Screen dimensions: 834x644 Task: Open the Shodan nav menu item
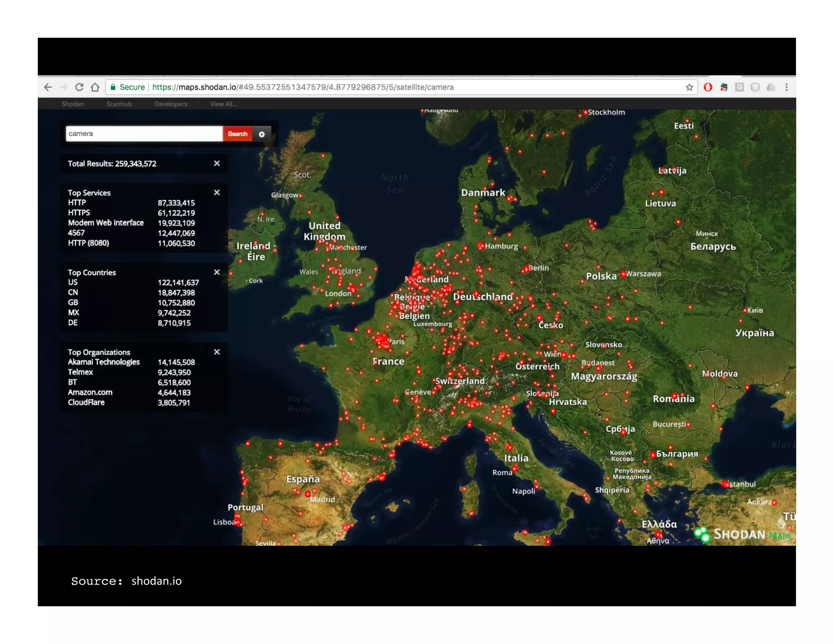point(72,104)
